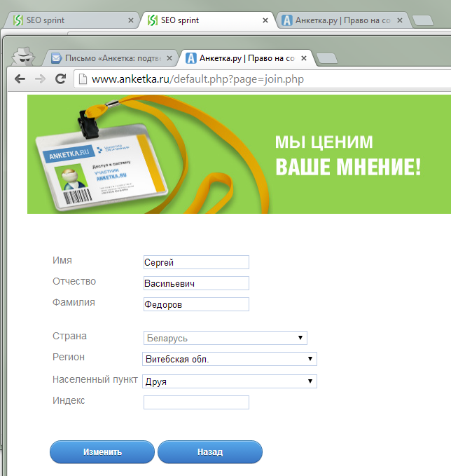
Task: Click the page icon in the address bar
Action: point(83,79)
